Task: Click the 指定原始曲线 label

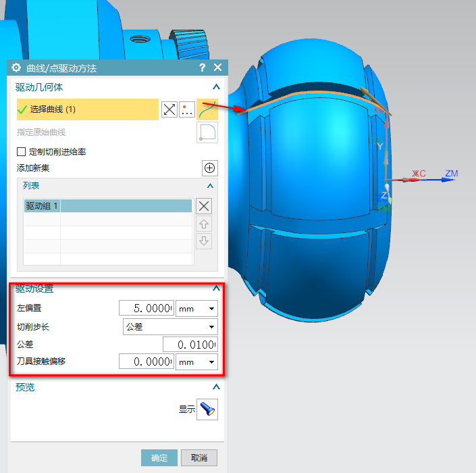Action: click(41, 132)
